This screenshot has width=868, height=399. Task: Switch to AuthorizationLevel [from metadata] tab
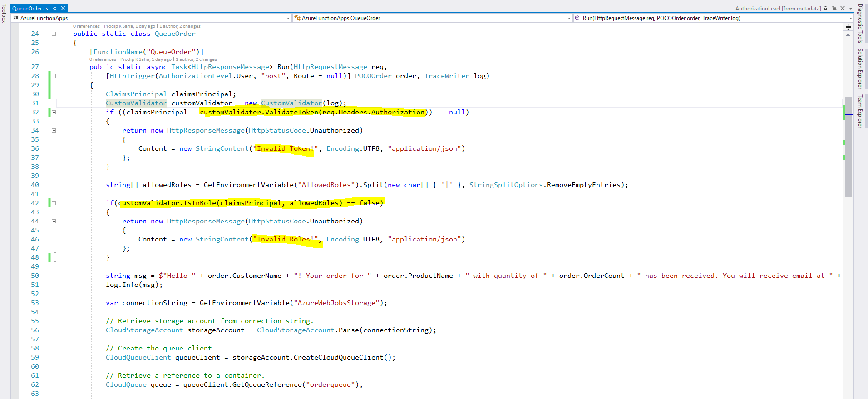click(x=778, y=8)
